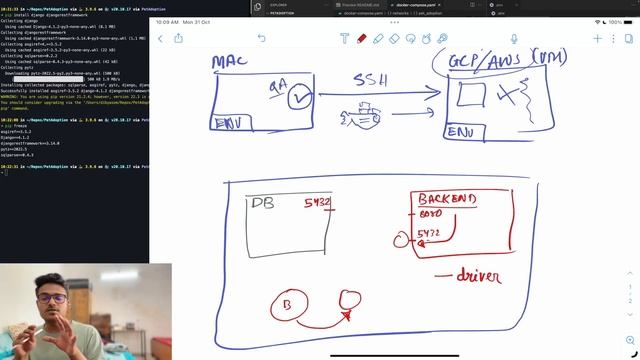Undo last stroke with the undo arrow
This screenshot has width=640, height=360.
tap(262, 38)
